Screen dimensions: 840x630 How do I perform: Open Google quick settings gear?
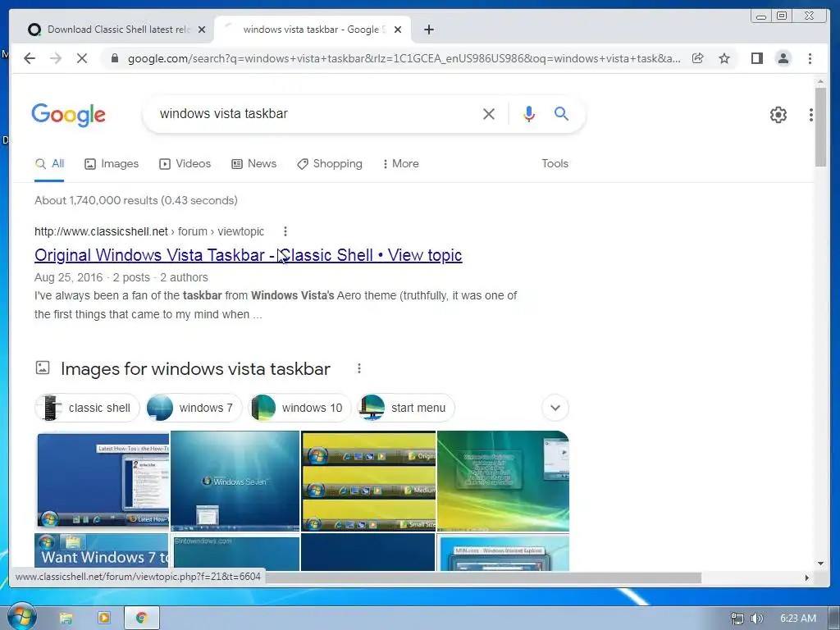tap(778, 115)
